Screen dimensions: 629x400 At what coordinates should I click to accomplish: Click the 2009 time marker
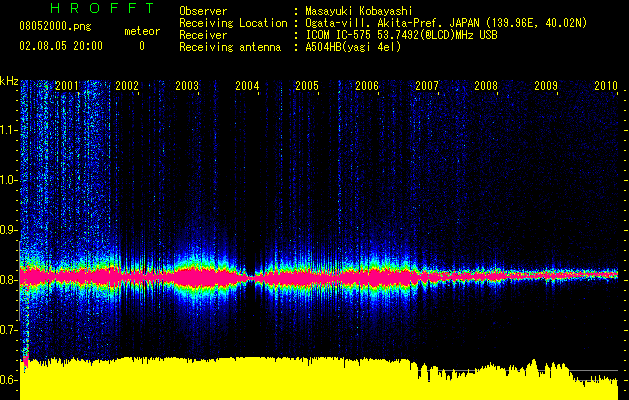546,86
